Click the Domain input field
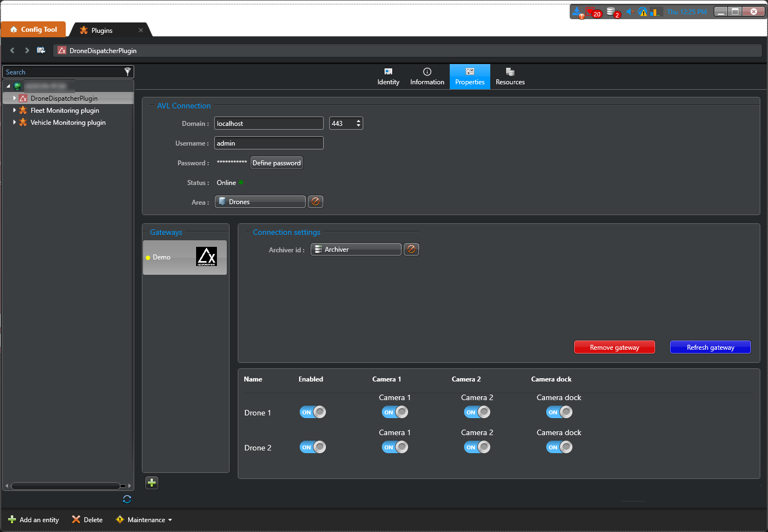 (268, 124)
